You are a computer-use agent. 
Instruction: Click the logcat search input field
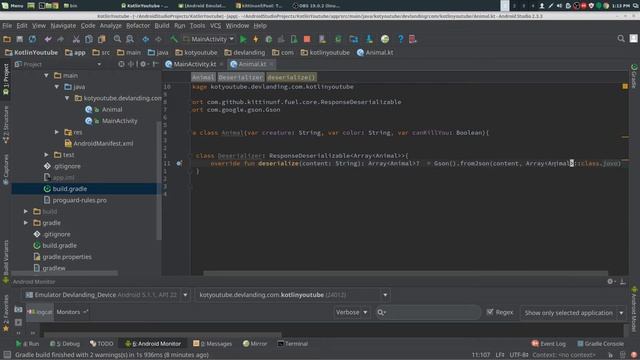pyautogui.click(x=428, y=312)
